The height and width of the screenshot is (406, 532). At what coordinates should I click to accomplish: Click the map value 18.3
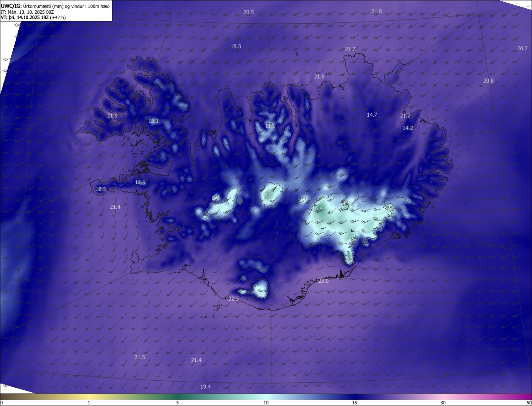coord(236,46)
